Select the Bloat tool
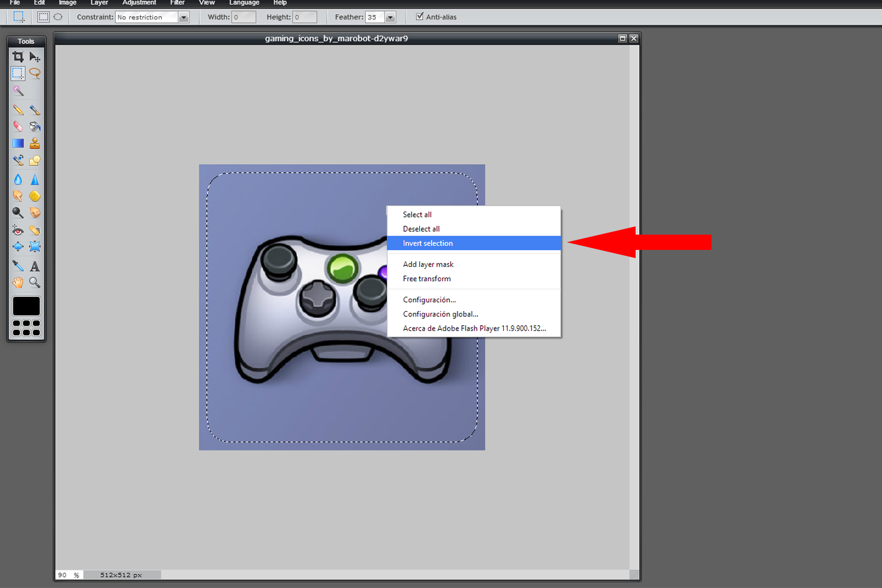The image size is (882, 588). coord(18,246)
